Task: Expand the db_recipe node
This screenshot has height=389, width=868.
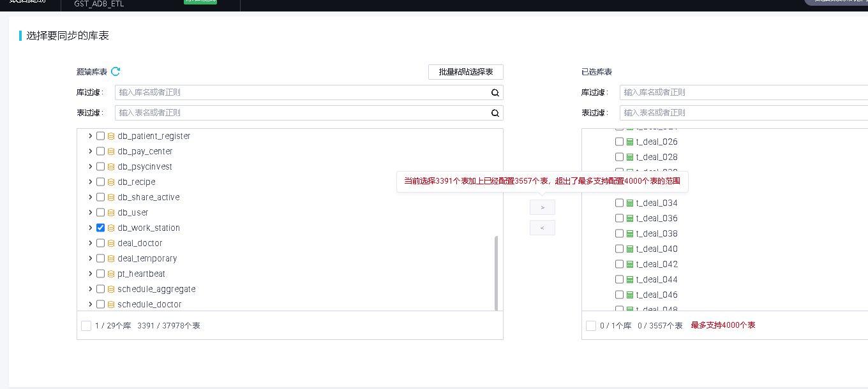Action: tap(90, 182)
